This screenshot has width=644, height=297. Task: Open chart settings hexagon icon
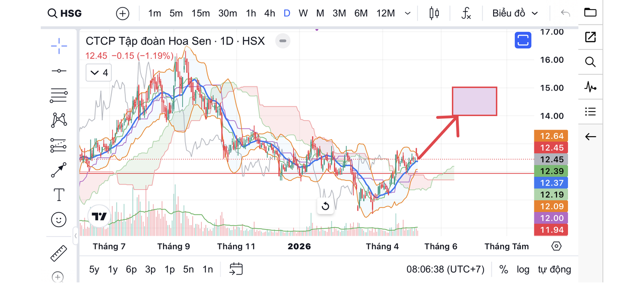pos(556,246)
